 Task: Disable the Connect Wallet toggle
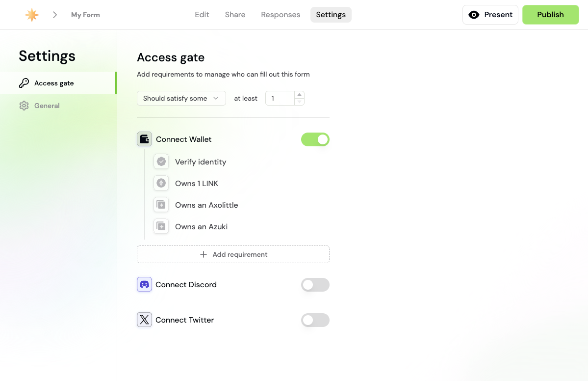(315, 139)
